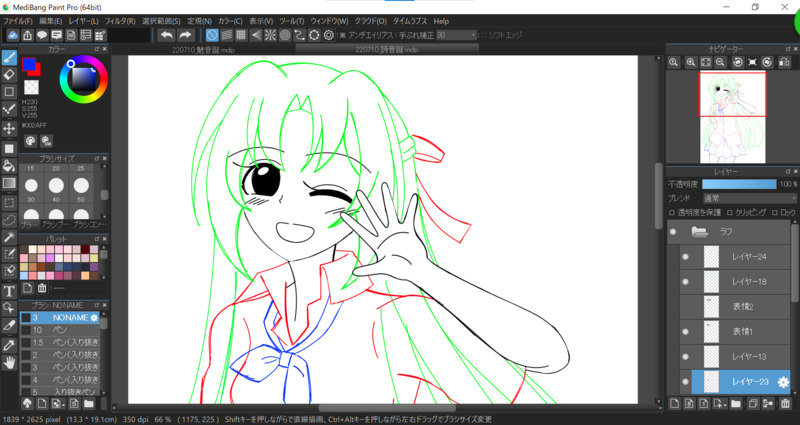
Task: Open レイヤー(L) menu
Action: (x=84, y=21)
